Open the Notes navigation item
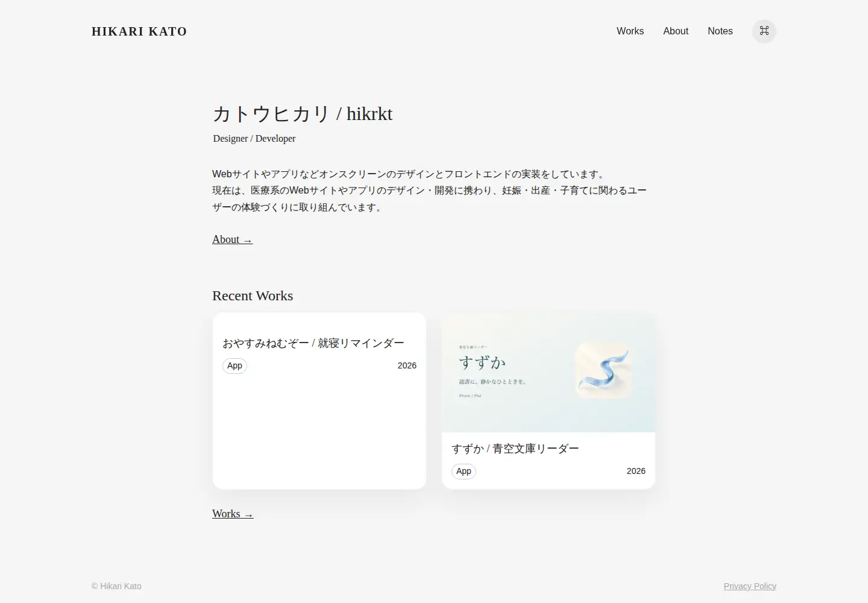868x603 pixels. click(720, 31)
